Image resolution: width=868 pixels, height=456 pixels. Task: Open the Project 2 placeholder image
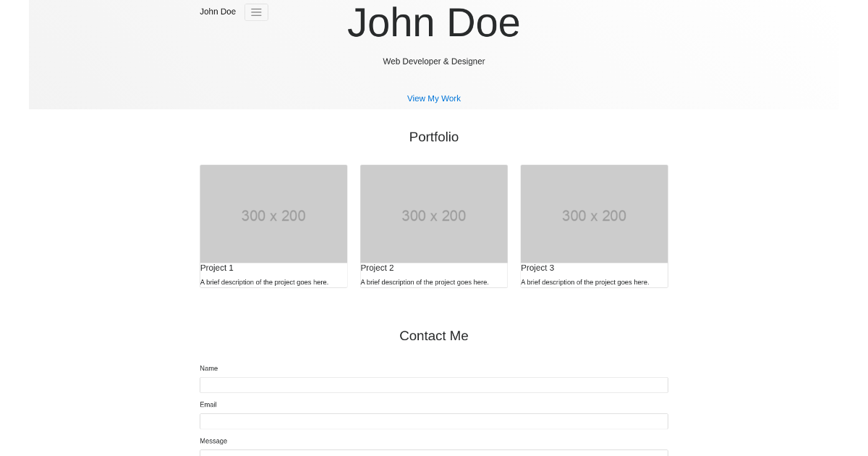433,214
